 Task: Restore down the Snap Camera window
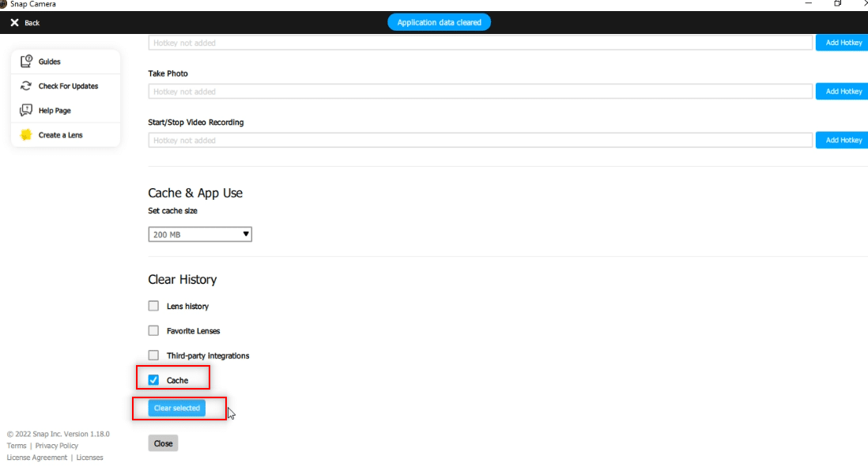coord(837,3)
